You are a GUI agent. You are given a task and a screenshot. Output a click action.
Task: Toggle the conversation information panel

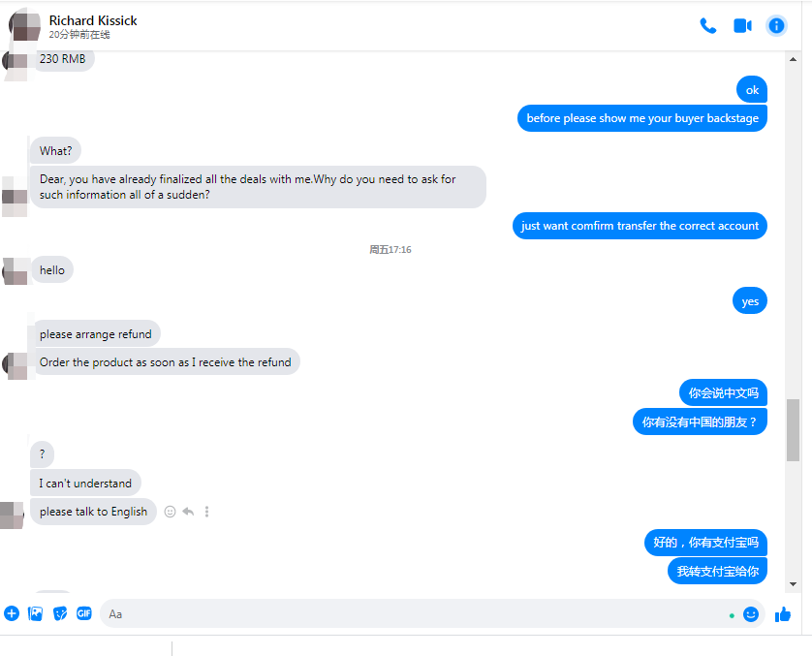[x=776, y=26]
